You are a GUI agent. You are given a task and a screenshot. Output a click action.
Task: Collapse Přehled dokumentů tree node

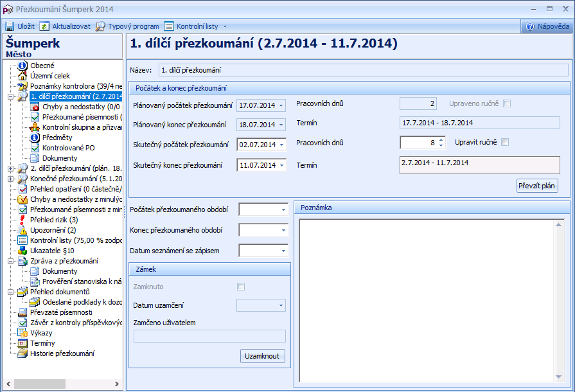click(11, 292)
